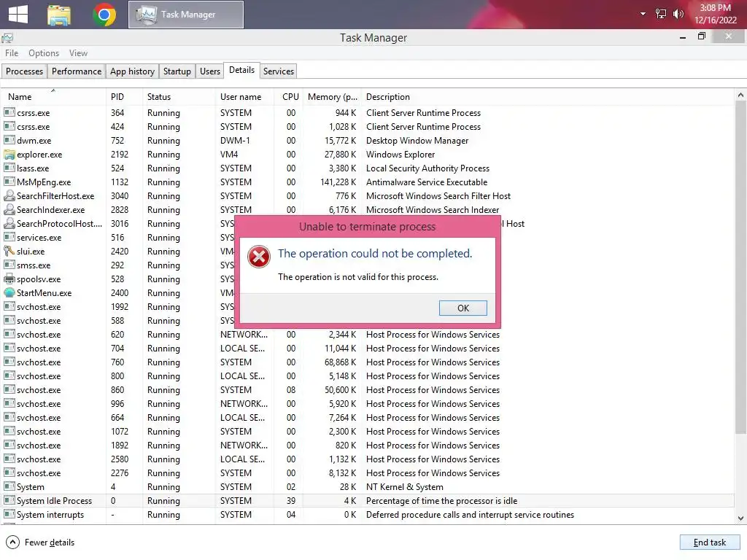
Task: Click 'Windows Explorer' description text
Action: (400, 155)
